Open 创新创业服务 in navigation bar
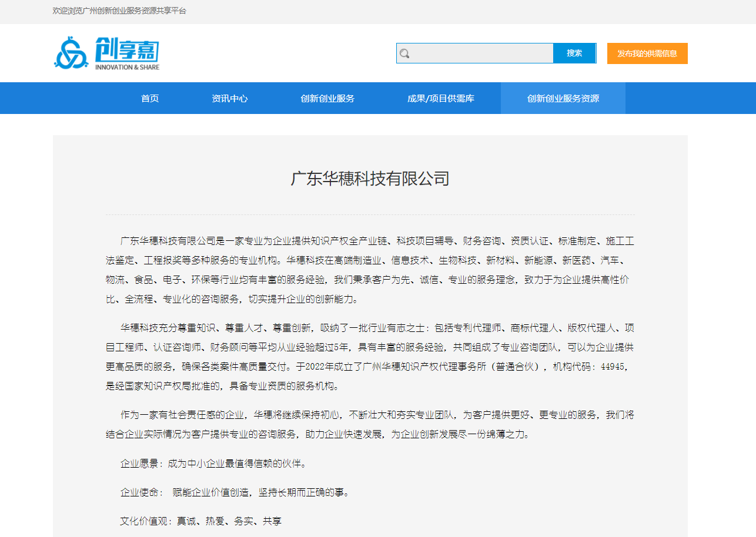Screen dimensions: 756x537 [327, 98]
